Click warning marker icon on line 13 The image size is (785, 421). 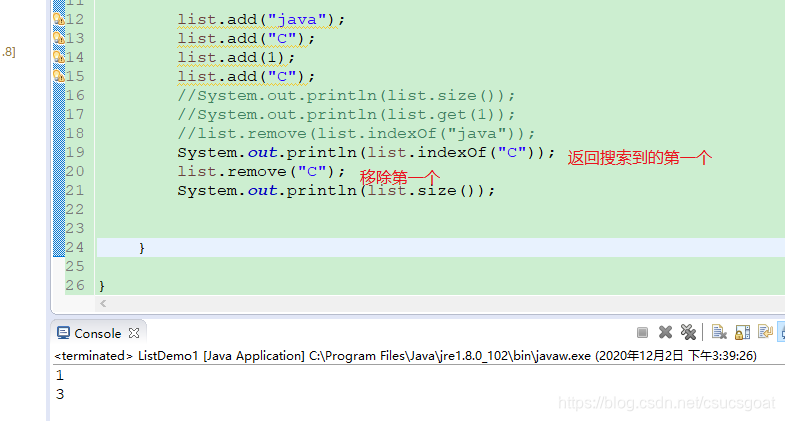tap(59, 39)
